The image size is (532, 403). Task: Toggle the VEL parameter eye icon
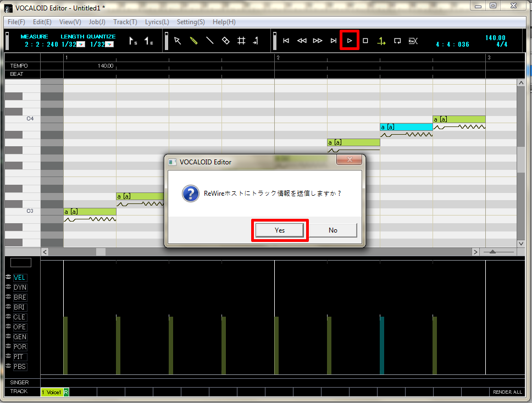point(8,277)
